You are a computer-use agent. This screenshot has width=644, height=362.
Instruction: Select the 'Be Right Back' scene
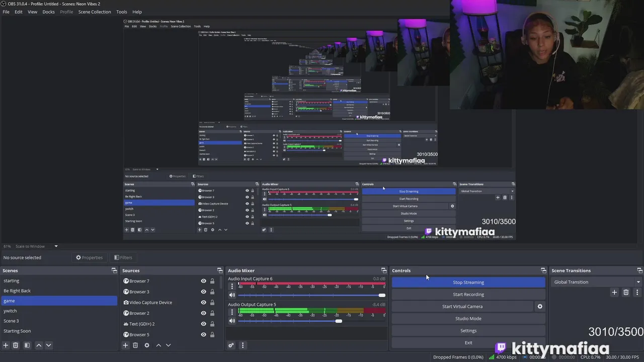point(58,291)
